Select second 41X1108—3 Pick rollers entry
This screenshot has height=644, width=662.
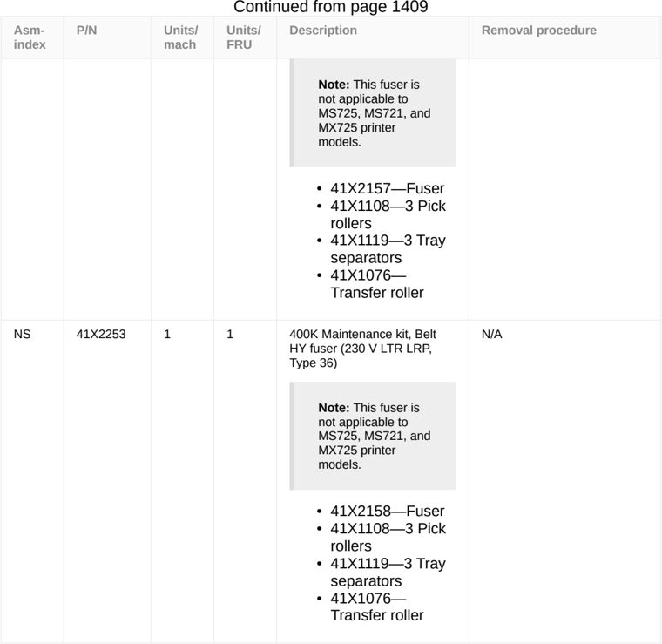point(388,537)
